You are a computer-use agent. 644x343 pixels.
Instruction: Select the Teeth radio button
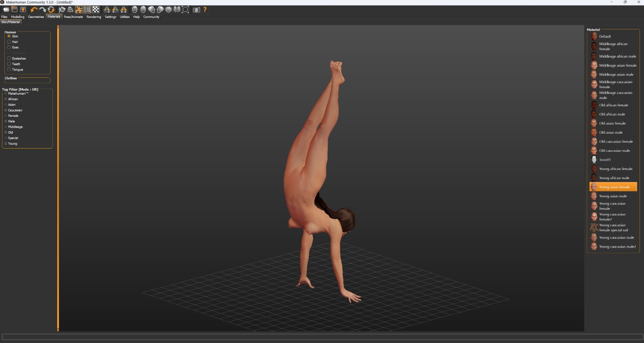point(9,64)
